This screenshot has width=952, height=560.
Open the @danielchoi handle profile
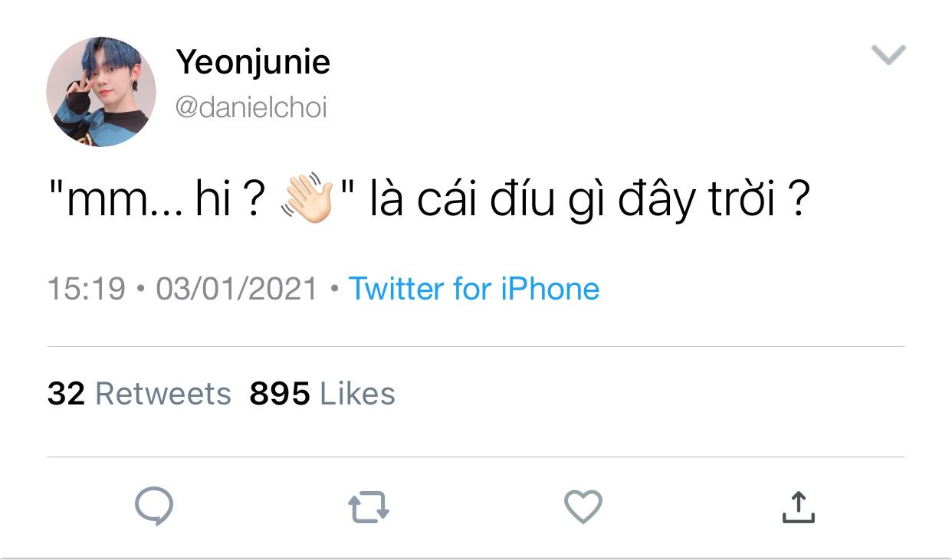pyautogui.click(x=251, y=107)
